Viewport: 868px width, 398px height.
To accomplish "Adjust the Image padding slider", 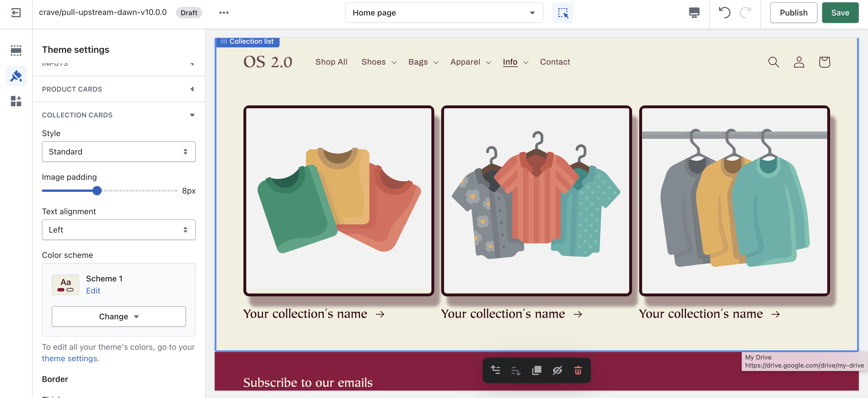I will point(97,191).
